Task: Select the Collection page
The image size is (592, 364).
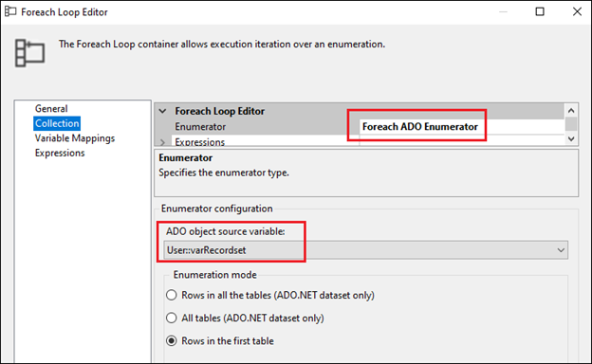Action: tap(57, 123)
